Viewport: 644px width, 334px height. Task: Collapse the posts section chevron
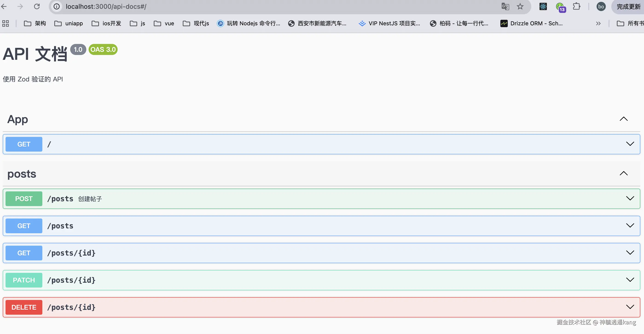pyautogui.click(x=624, y=173)
